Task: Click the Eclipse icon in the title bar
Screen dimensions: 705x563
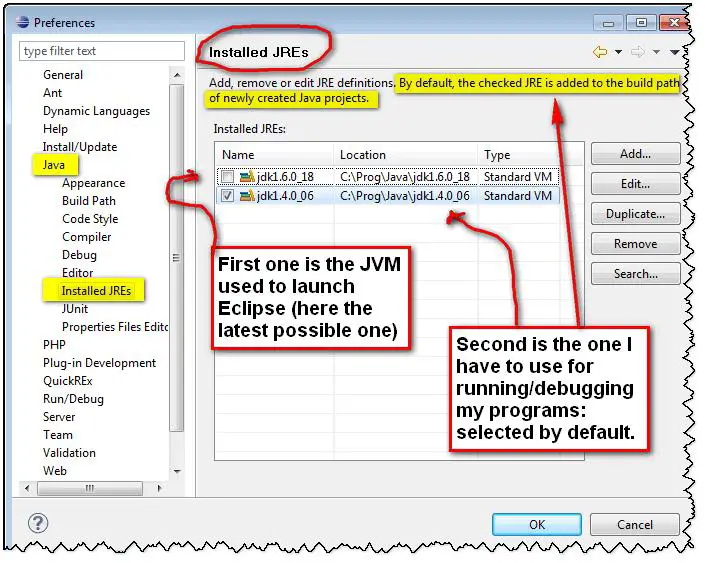Action: 22,22
